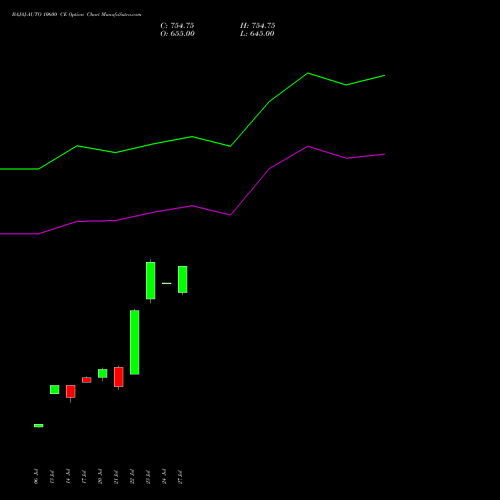The image size is (500, 500).
Task: Click the open value O: 655.00
Action: click(177, 34)
